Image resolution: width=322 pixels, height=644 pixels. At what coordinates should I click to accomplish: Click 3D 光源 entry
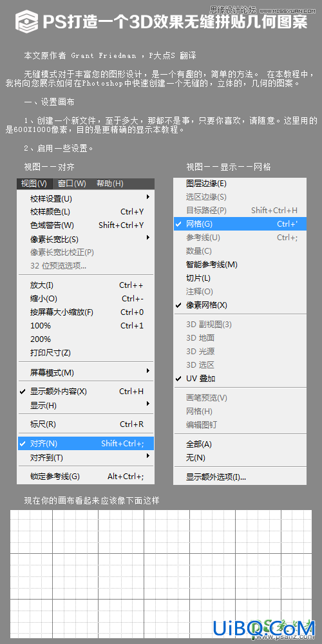[240, 352]
